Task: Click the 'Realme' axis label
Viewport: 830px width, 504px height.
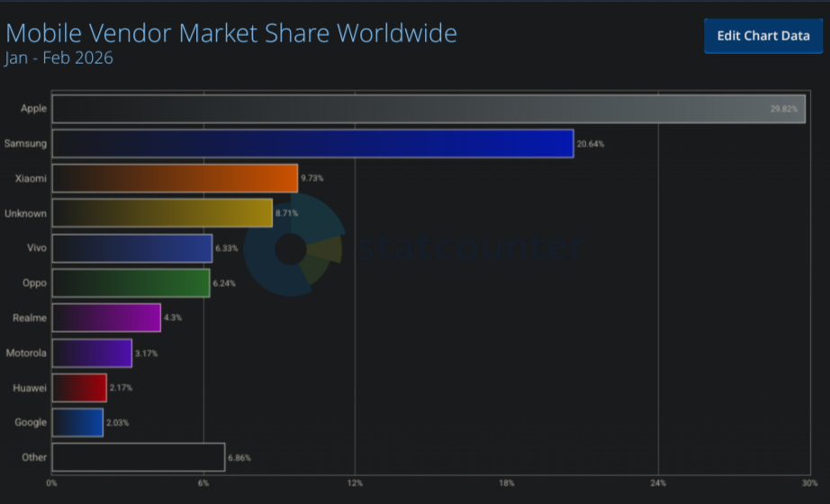Action: point(30,318)
